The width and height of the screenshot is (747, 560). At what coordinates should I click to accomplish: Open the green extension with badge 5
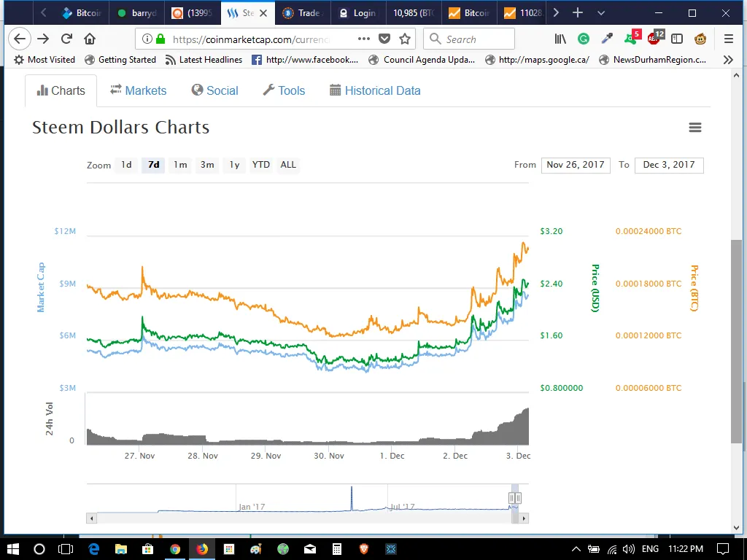[632, 38]
